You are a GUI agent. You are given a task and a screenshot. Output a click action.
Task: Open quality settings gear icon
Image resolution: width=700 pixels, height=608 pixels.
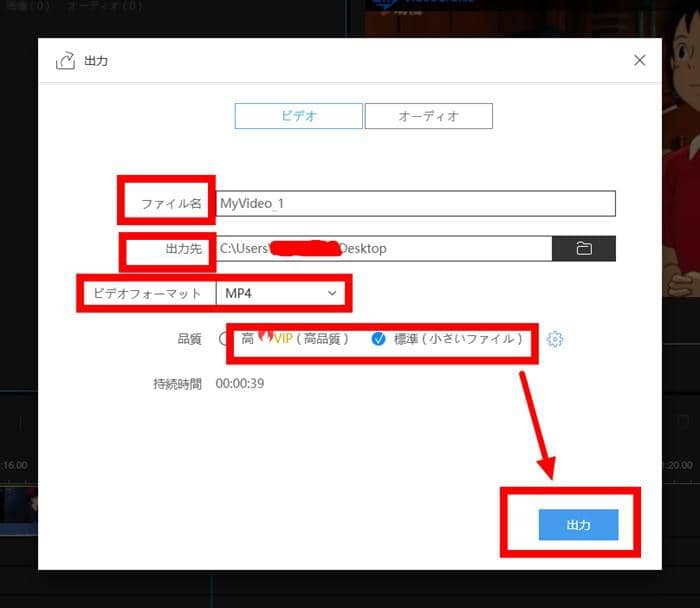[x=555, y=339]
